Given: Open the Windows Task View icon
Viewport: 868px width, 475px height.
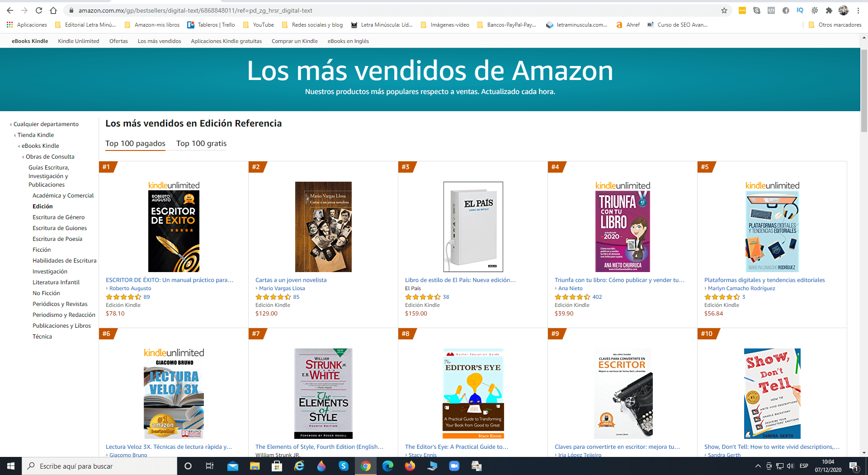Looking at the screenshot, I should [x=210, y=466].
